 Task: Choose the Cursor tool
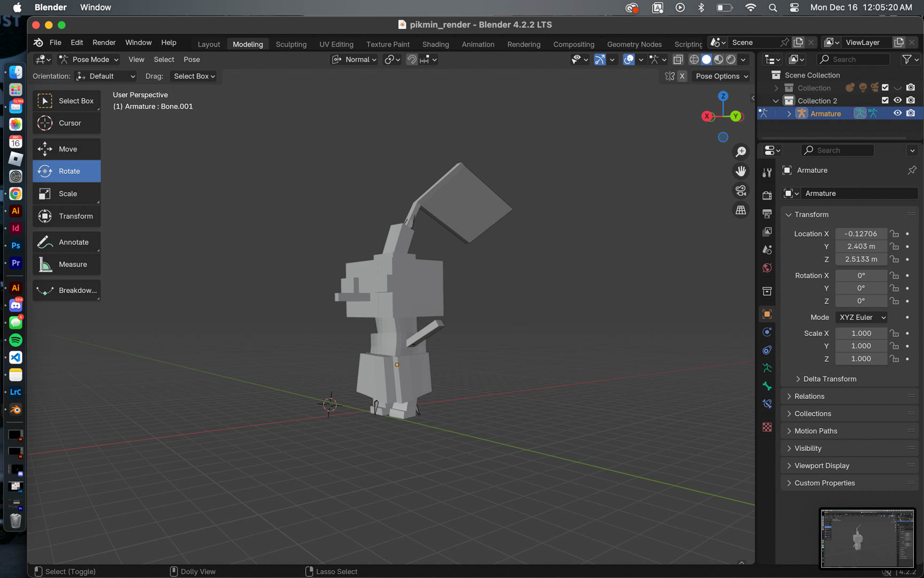click(66, 123)
